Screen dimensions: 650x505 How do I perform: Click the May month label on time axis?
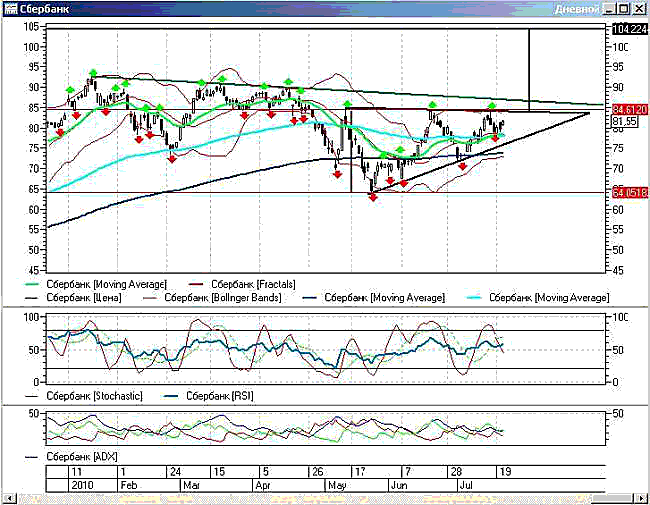pos(337,485)
